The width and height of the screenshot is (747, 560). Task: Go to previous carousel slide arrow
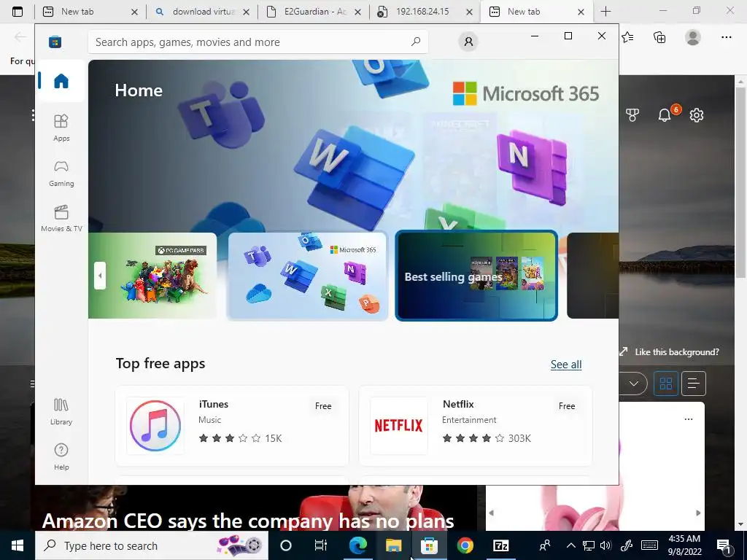tap(99, 276)
